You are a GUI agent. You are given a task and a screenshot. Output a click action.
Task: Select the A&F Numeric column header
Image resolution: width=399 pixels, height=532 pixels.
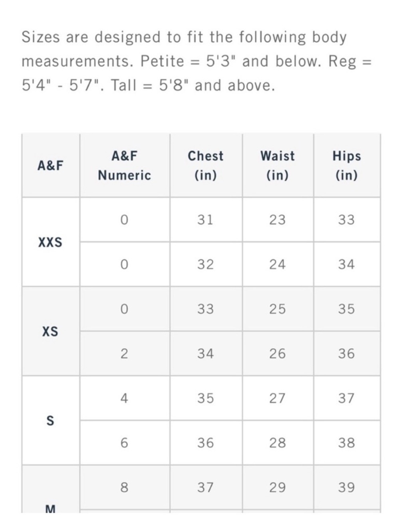pos(125,165)
